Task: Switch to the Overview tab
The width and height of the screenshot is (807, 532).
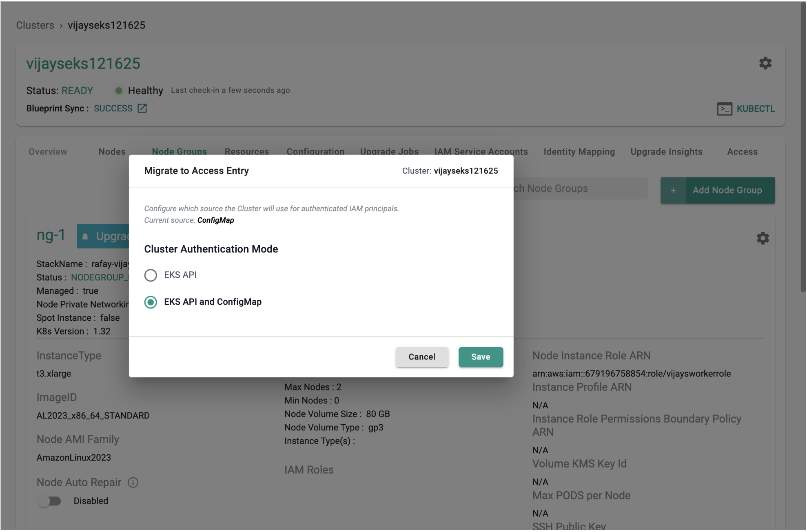Action: point(48,152)
